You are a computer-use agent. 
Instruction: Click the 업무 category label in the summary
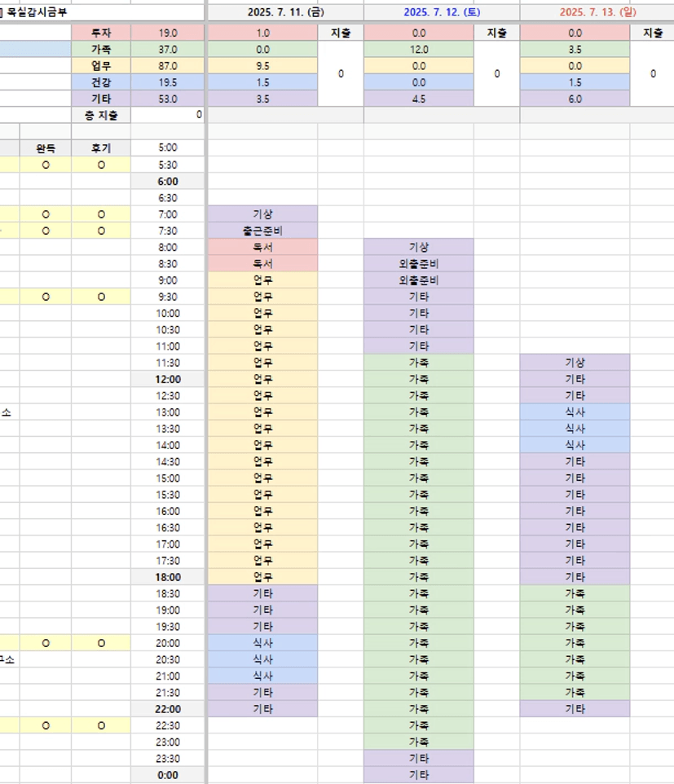(x=101, y=66)
